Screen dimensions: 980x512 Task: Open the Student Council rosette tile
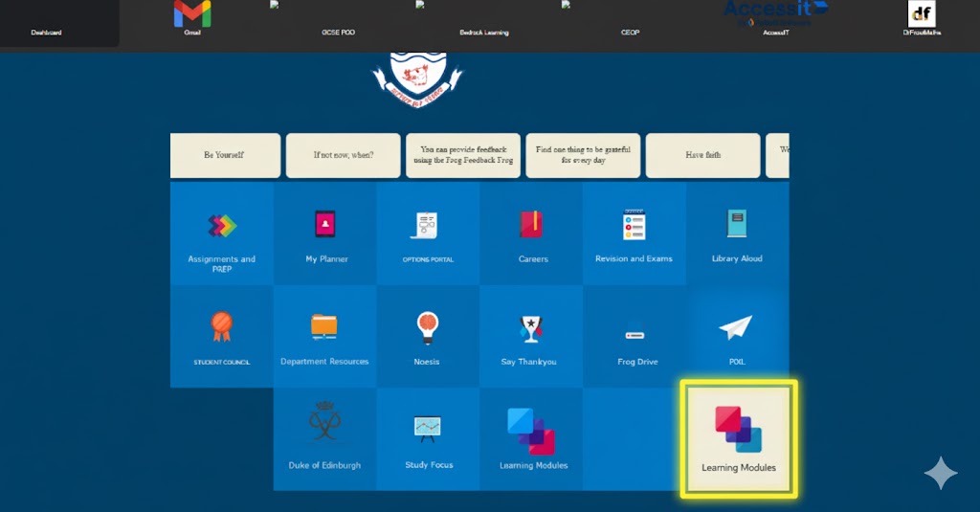pos(222,336)
